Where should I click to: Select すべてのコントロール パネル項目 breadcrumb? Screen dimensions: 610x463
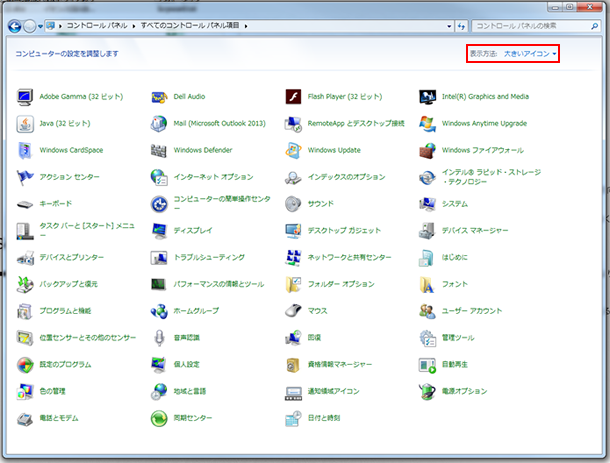[190, 26]
